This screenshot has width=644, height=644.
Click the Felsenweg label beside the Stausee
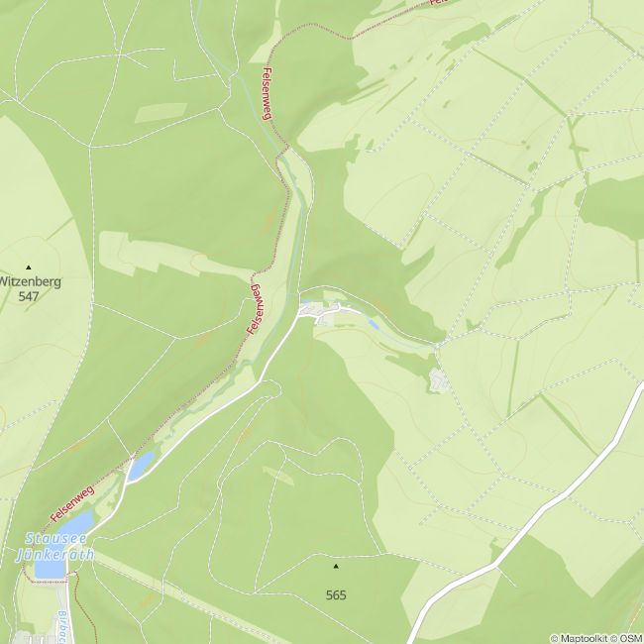[72, 504]
